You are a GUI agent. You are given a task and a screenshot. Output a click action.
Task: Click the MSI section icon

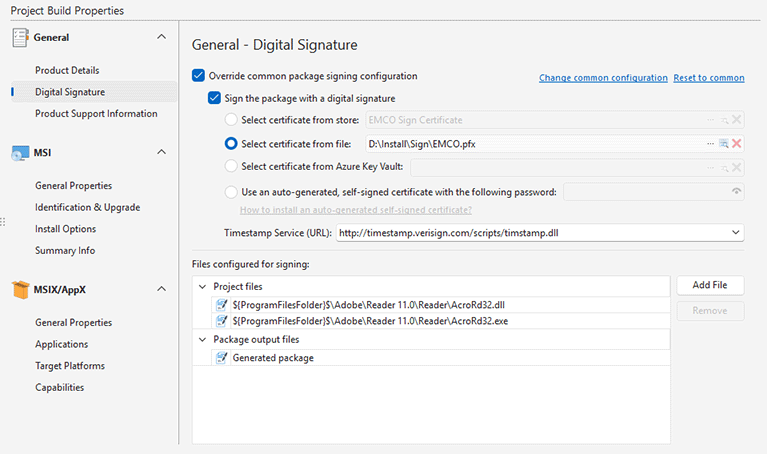[x=20, y=152]
